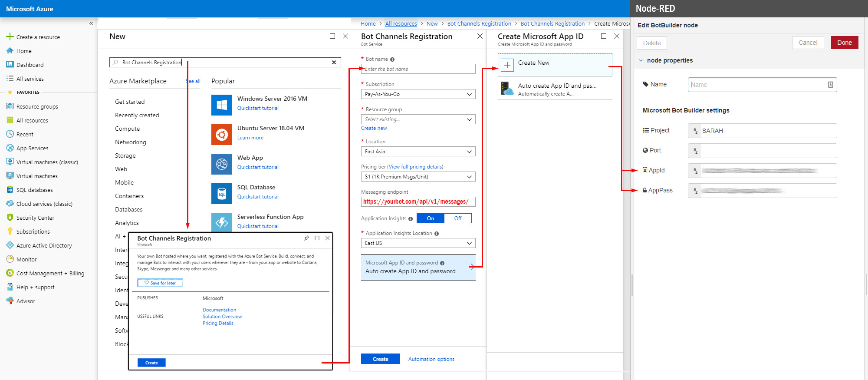Open Azure Active Directory in sidebar
This screenshot has width=868, height=380.
44,245
